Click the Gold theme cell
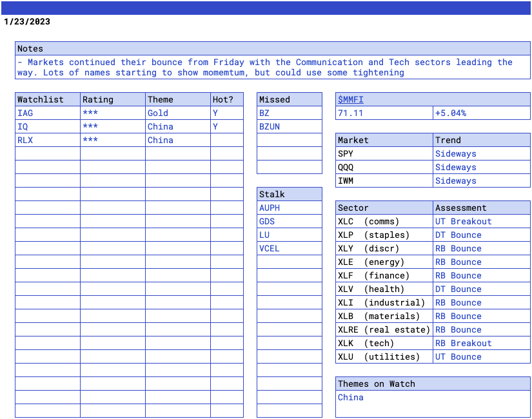This screenshot has height=419, width=532. (x=178, y=113)
